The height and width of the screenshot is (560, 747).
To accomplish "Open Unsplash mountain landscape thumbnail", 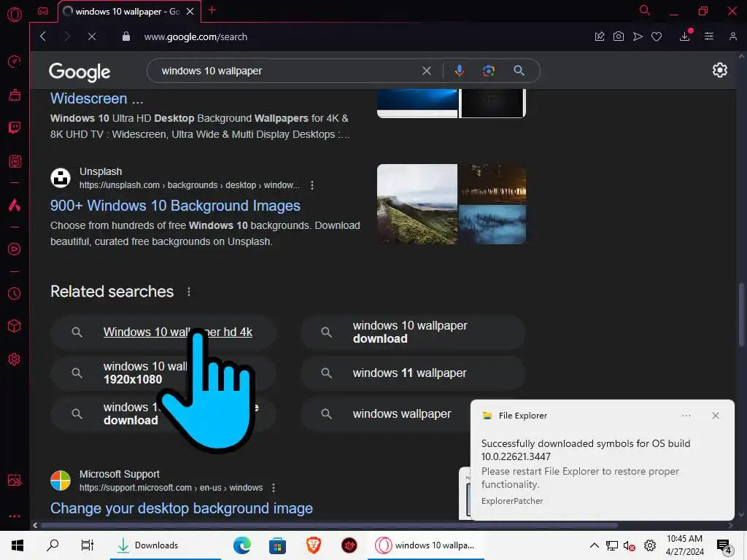I will point(417,204).
